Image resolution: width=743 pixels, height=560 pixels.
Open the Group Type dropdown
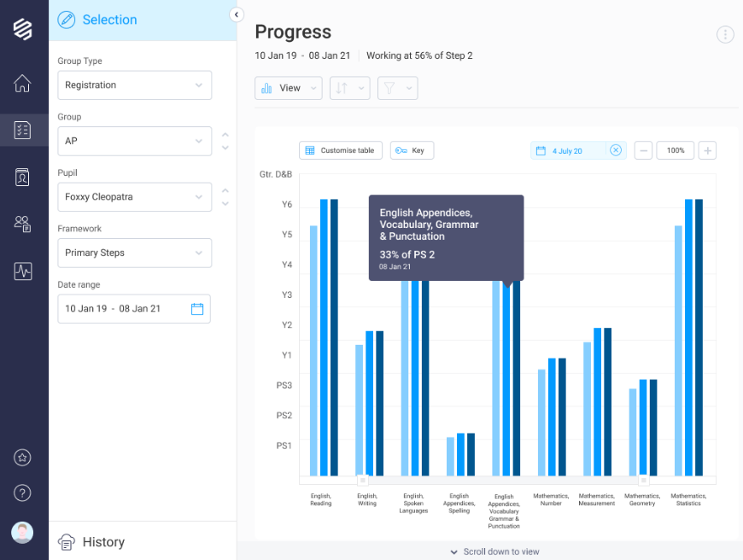[x=134, y=85]
